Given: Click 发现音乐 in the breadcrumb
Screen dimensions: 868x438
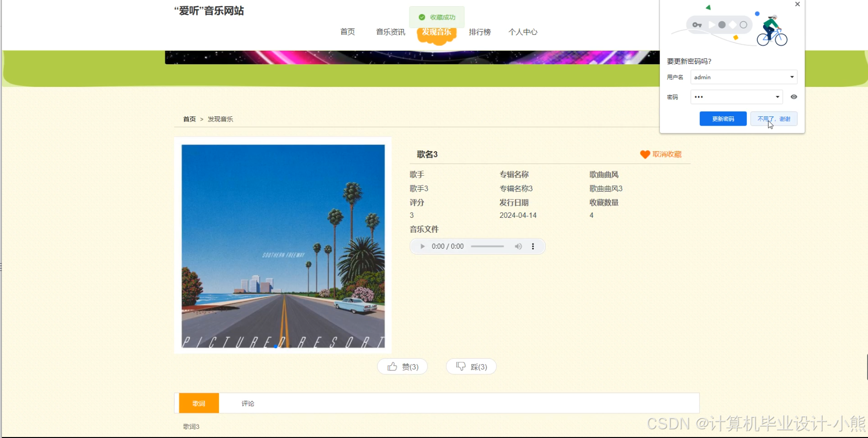Looking at the screenshot, I should (x=220, y=119).
